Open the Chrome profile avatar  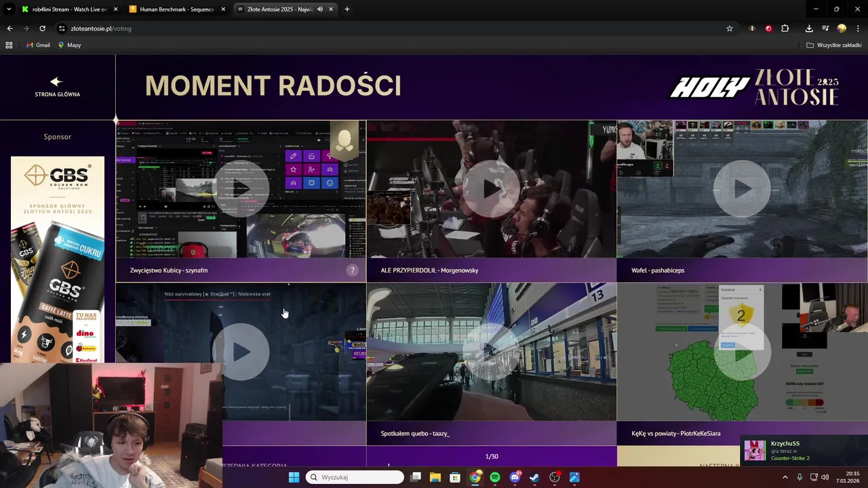842,28
